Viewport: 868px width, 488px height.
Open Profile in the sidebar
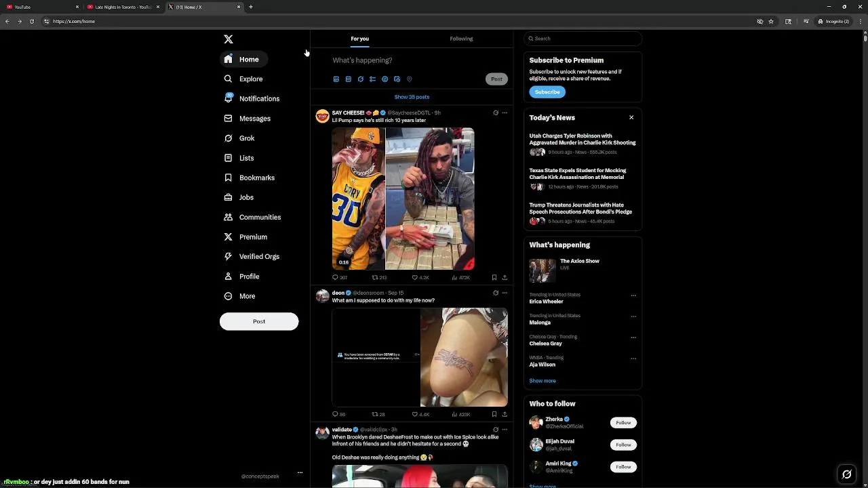242,276
